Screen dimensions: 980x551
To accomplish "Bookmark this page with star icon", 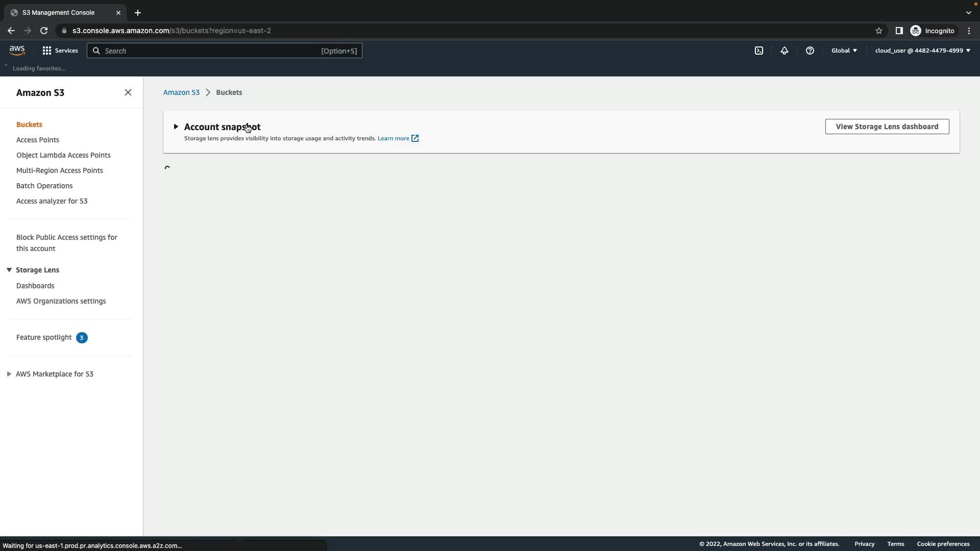I will click(x=879, y=31).
